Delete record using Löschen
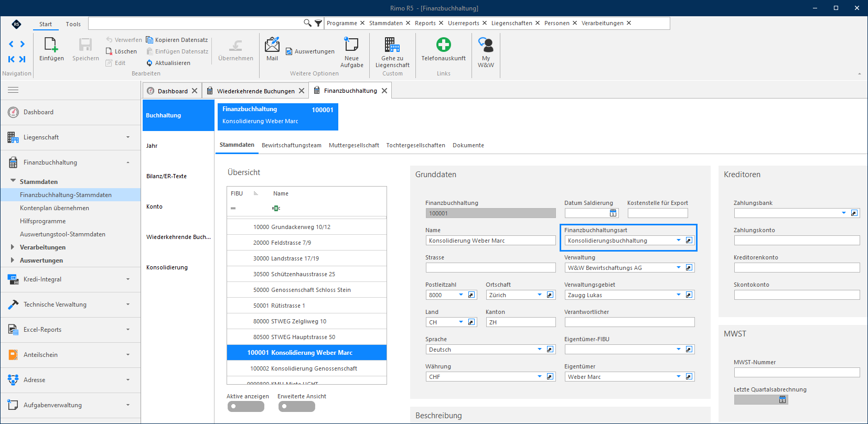The width and height of the screenshot is (868, 424). 121,51
